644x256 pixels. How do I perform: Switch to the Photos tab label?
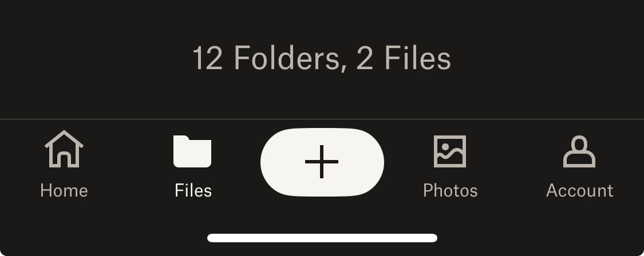click(x=450, y=191)
